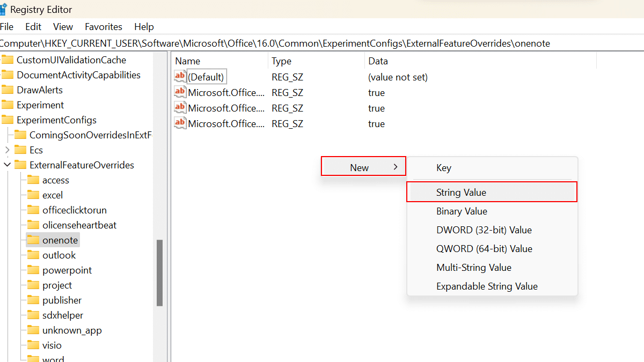Open the Favorites menu

(104, 26)
